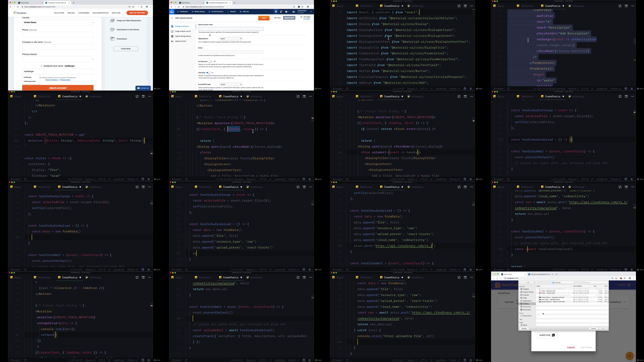Click back arrow in file picker toolbar
This screenshot has width=644, height=362.
[521, 283]
